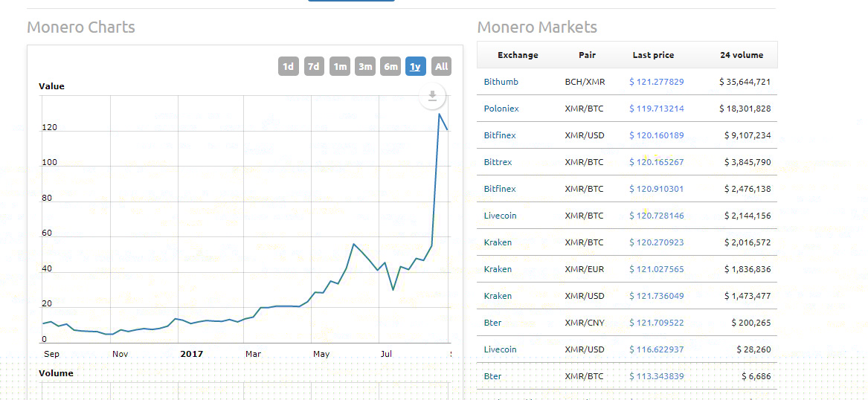Click Bter XMR/CNY exchange link
The width and height of the screenshot is (868, 400).
[x=492, y=323]
